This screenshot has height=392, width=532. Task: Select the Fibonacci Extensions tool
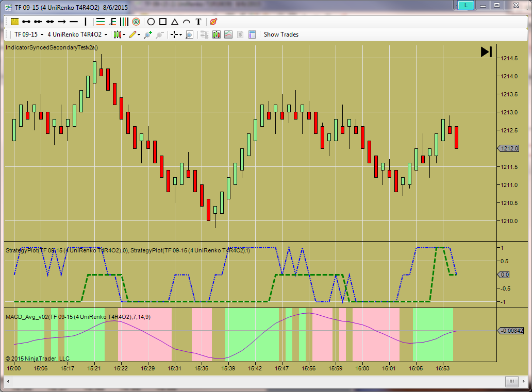tap(112, 22)
